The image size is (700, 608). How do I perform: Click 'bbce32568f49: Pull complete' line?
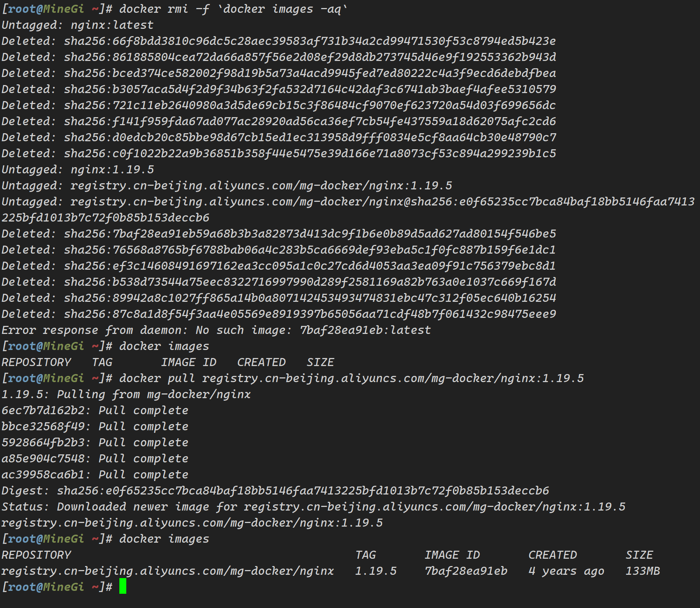[x=95, y=426]
